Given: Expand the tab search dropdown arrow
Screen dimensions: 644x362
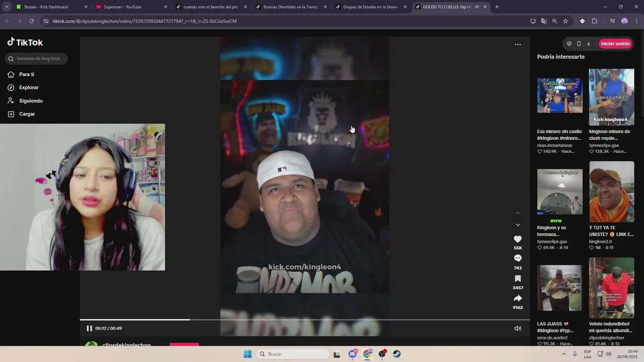Looking at the screenshot, I should coord(6,7).
